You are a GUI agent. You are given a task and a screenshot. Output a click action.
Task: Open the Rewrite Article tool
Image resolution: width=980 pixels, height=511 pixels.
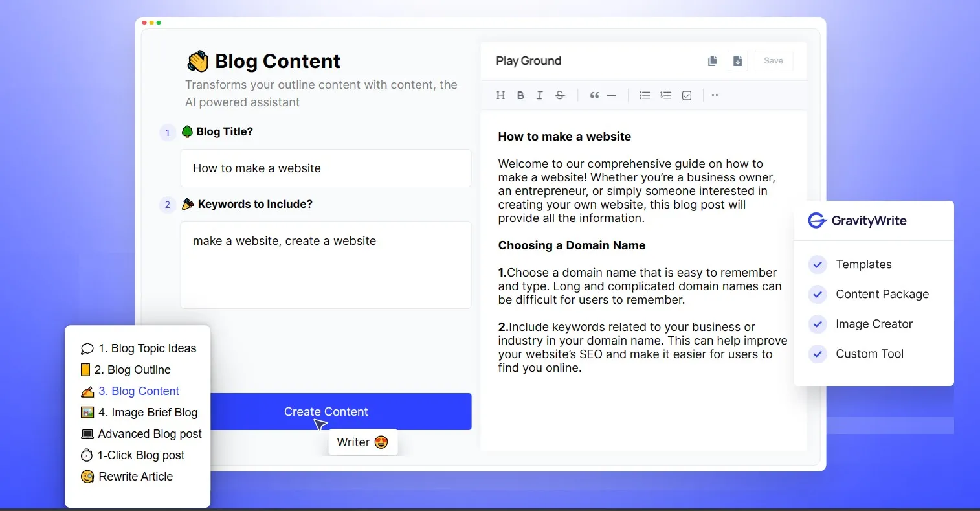135,477
